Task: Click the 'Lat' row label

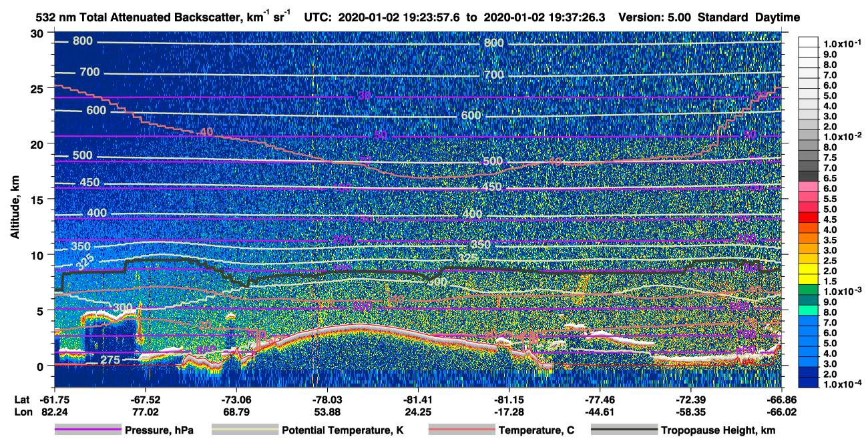Action: (x=22, y=400)
